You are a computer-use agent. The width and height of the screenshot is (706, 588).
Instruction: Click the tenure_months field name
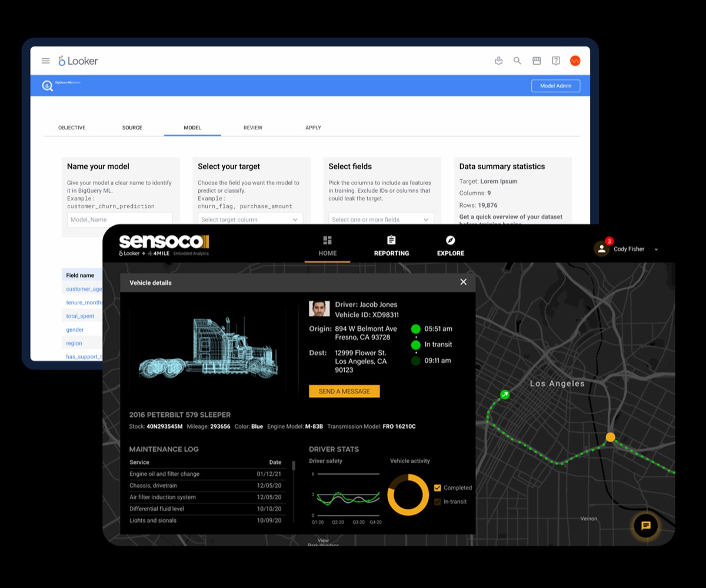pyautogui.click(x=84, y=302)
